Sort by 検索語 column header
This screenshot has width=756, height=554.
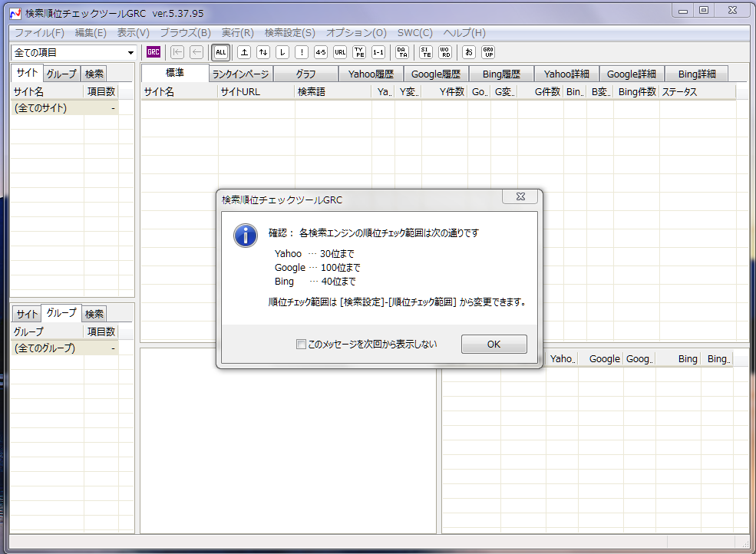[x=333, y=91]
